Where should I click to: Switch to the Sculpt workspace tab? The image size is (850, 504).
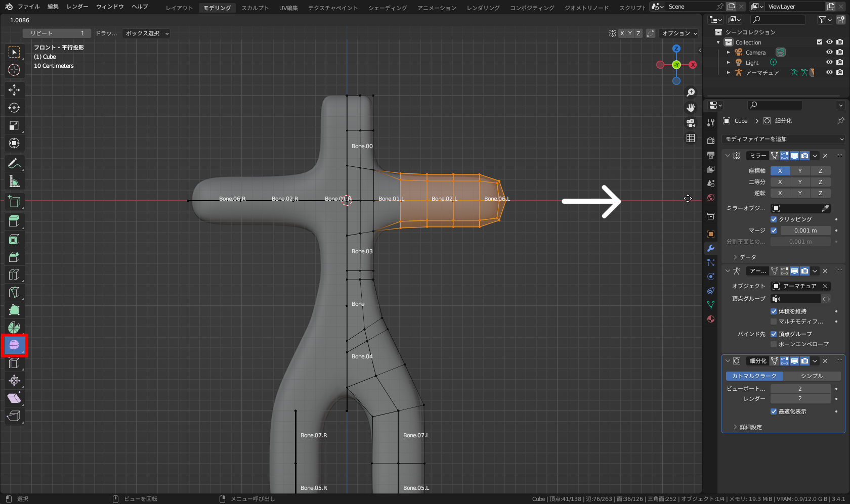point(255,8)
